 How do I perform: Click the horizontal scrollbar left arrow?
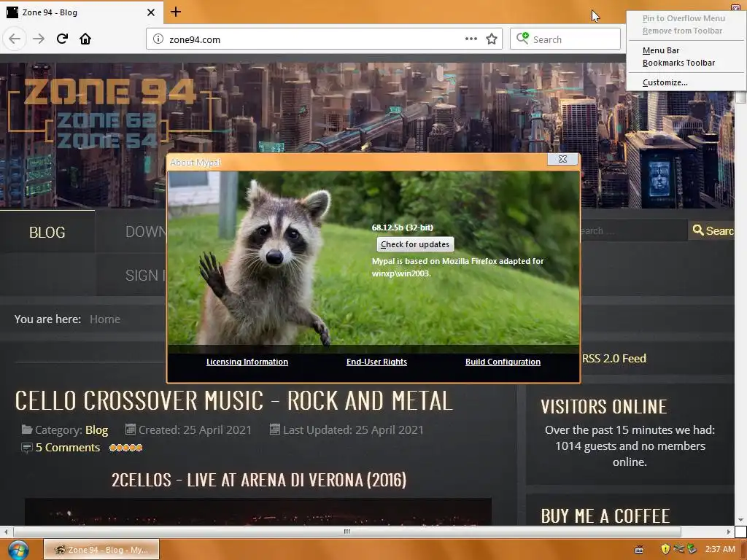[6, 532]
